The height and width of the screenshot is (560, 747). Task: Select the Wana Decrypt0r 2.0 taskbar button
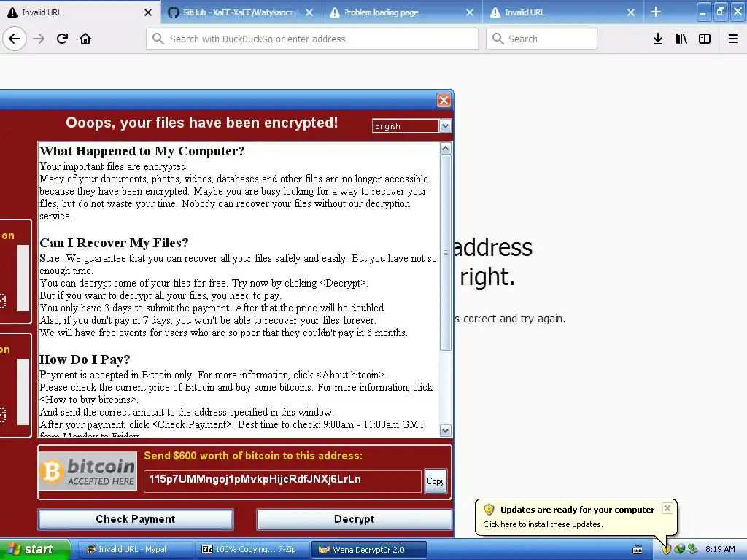click(368, 550)
